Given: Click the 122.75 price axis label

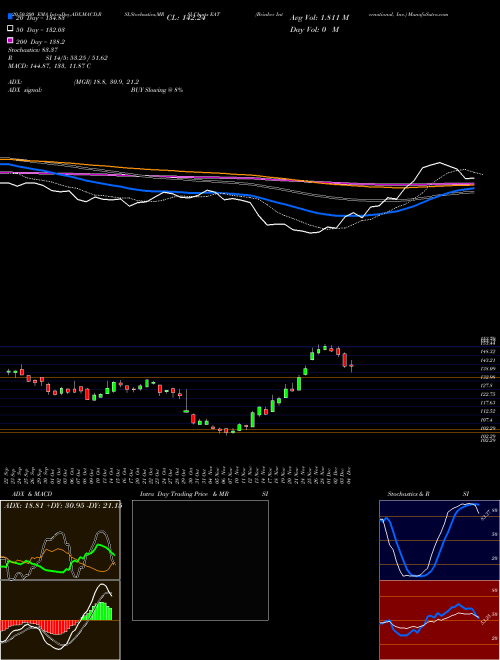Looking at the screenshot, I should 488,394.
